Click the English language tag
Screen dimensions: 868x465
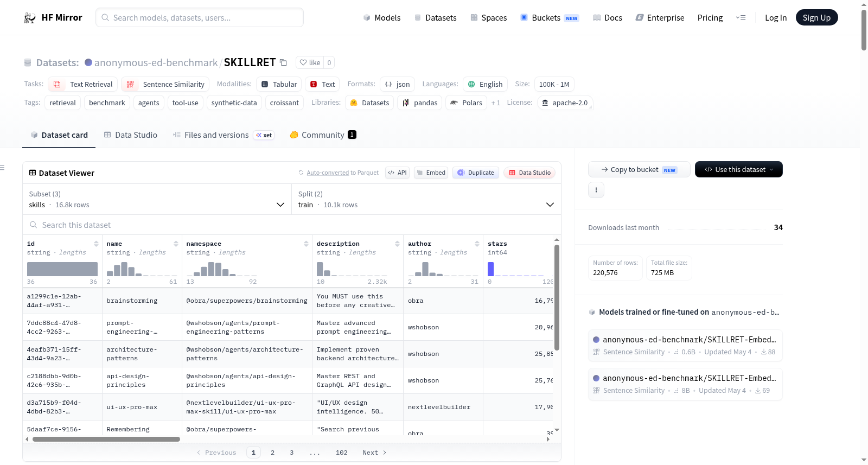point(486,84)
